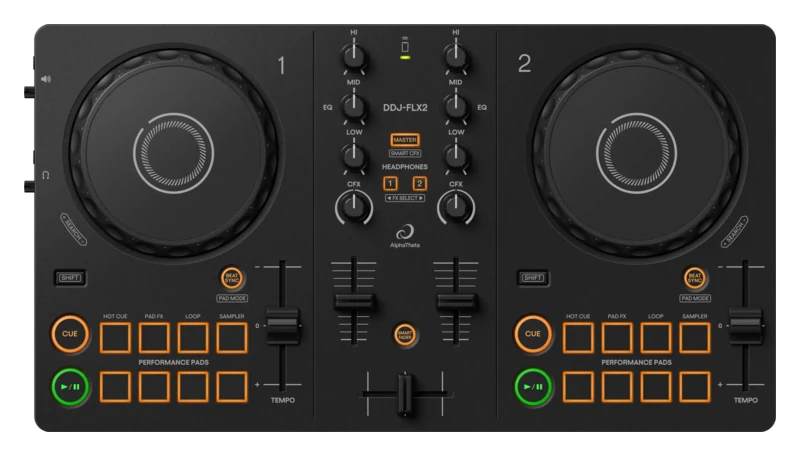800x456 pixels.
Task: Click the deck 2 PAD MODE label
Action: pos(695,298)
